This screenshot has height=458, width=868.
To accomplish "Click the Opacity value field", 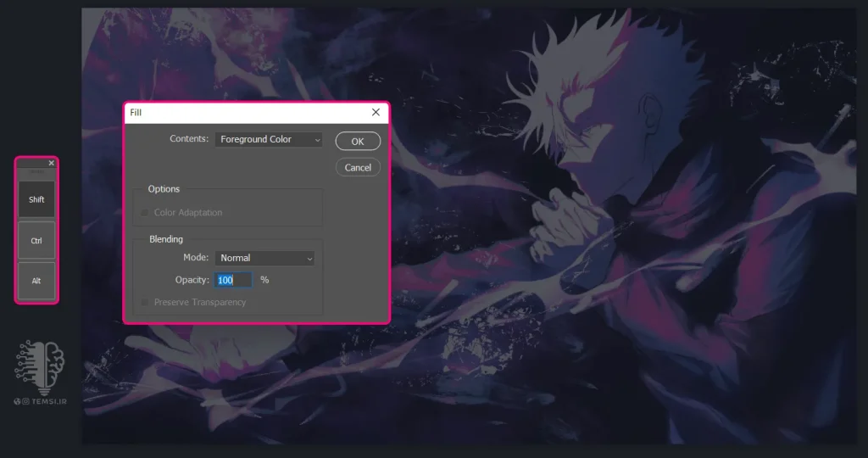I will 233,280.
